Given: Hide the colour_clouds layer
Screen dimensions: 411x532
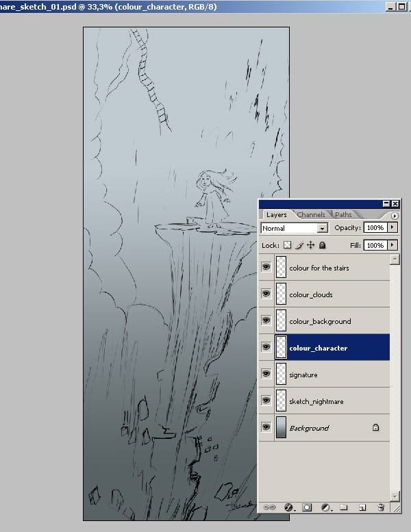Looking at the screenshot, I should pyautogui.click(x=266, y=294).
